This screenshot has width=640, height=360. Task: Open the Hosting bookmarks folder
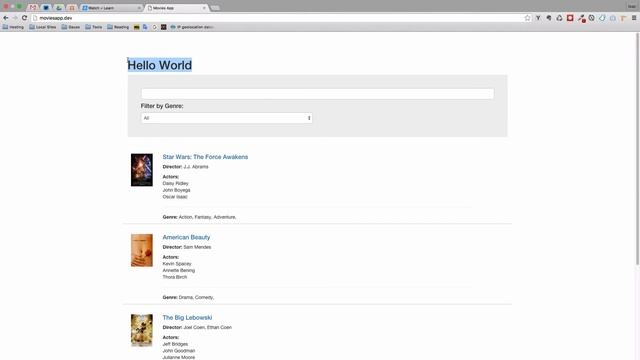pyautogui.click(x=13, y=27)
